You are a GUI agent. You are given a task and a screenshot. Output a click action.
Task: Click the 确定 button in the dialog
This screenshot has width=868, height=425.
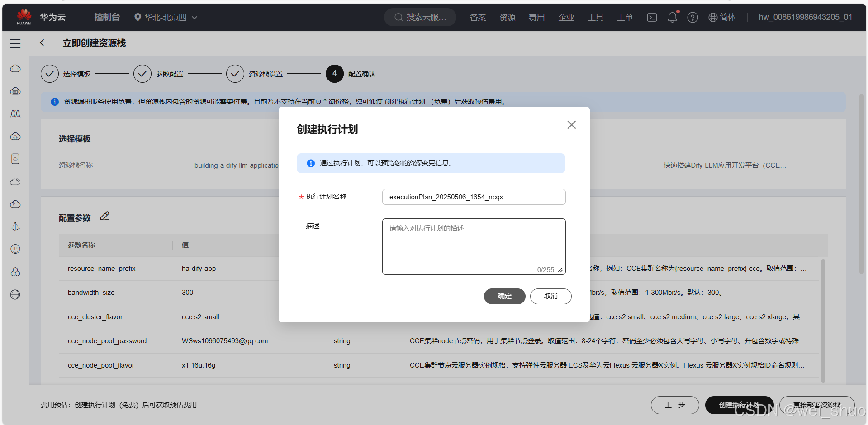coord(504,296)
